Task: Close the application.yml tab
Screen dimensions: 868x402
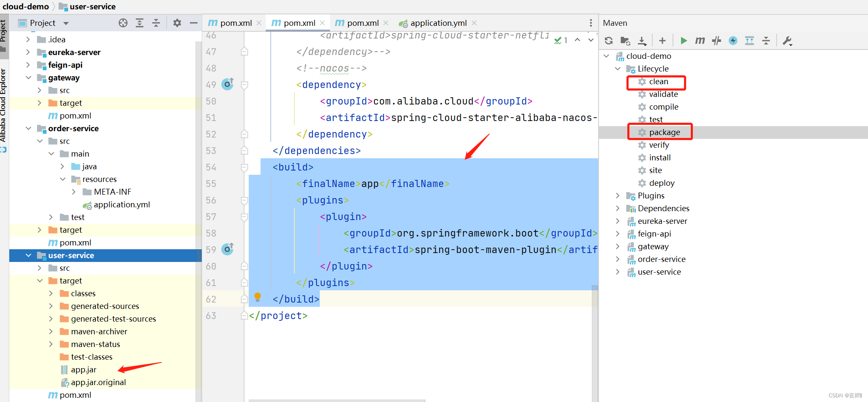Action: coord(474,23)
